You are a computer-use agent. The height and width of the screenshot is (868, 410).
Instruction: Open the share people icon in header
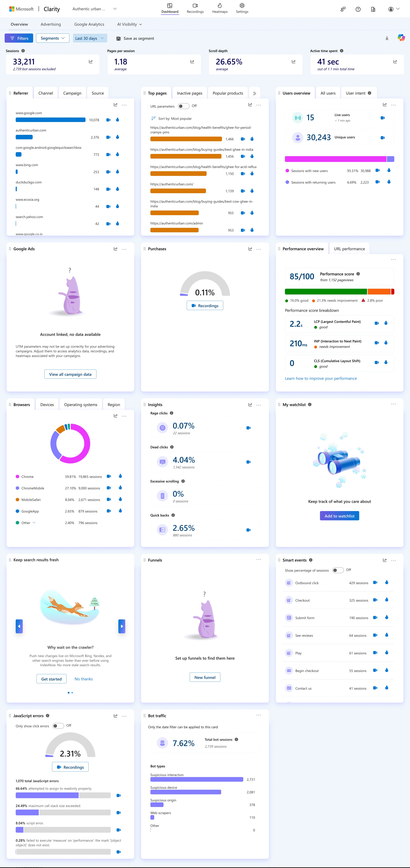coord(343,9)
